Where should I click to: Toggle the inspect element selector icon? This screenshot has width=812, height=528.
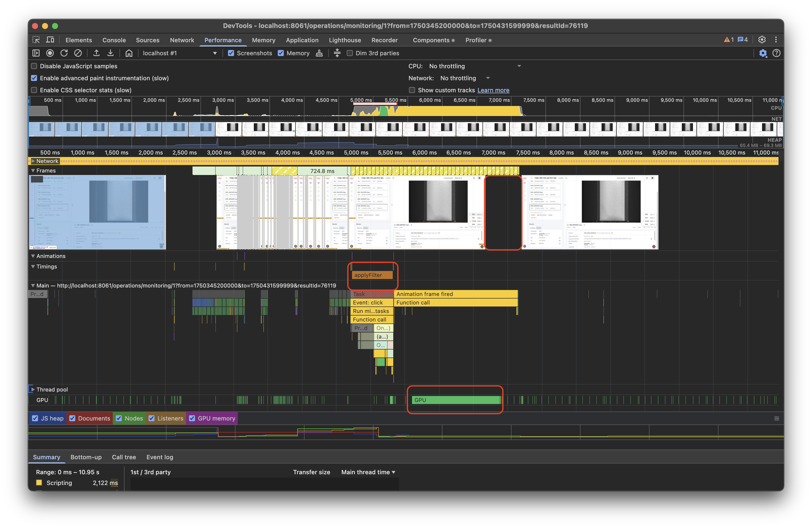[36, 40]
